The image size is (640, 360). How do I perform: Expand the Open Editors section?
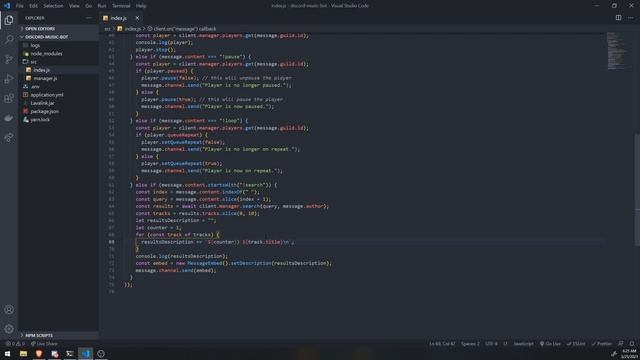pyautogui.click(x=58, y=29)
